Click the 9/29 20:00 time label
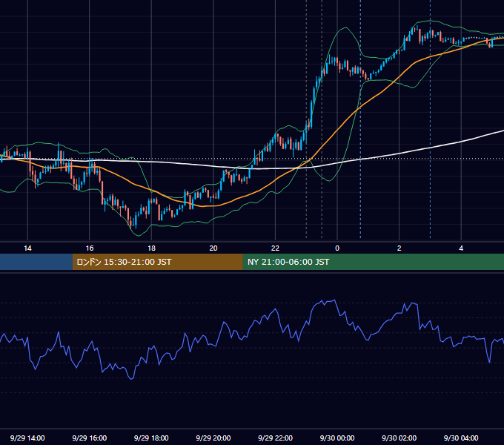 pos(213,438)
